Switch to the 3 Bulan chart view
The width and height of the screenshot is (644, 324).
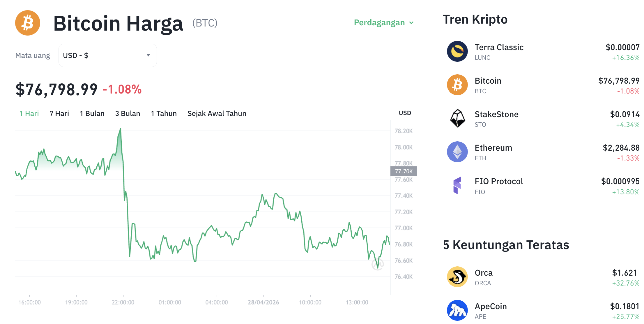127,113
